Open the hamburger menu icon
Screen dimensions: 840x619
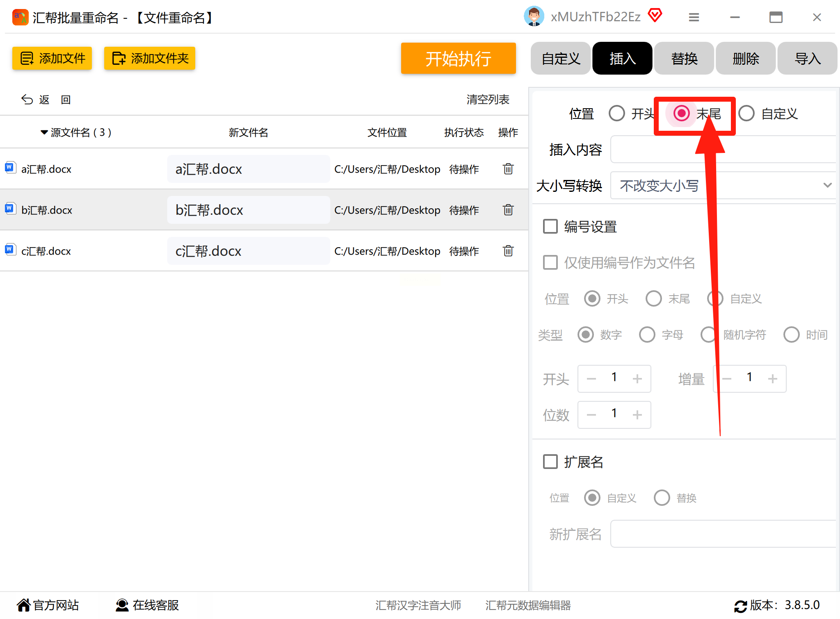(x=694, y=17)
